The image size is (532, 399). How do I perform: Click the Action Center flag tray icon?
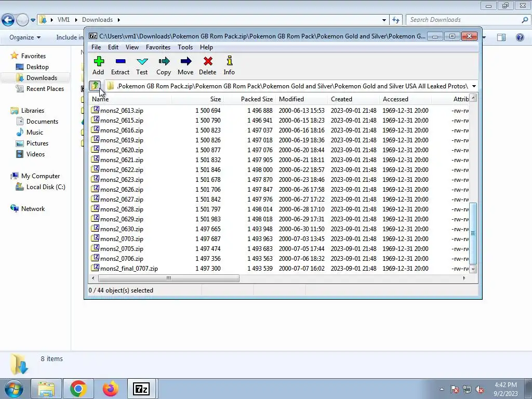454,390
